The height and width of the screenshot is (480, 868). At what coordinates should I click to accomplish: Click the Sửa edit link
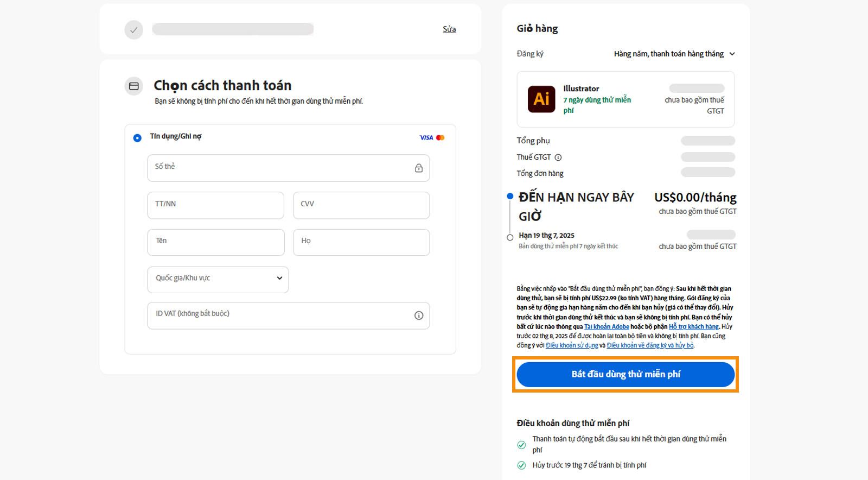[449, 29]
